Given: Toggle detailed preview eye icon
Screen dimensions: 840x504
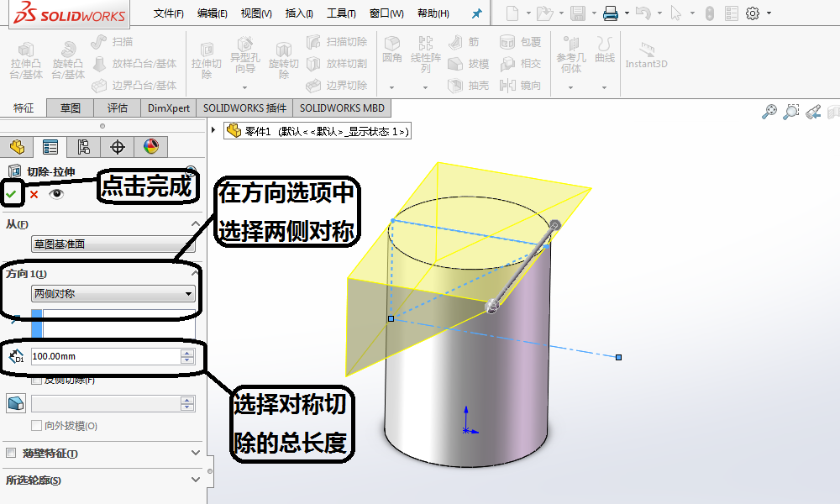Looking at the screenshot, I should click(x=55, y=194).
